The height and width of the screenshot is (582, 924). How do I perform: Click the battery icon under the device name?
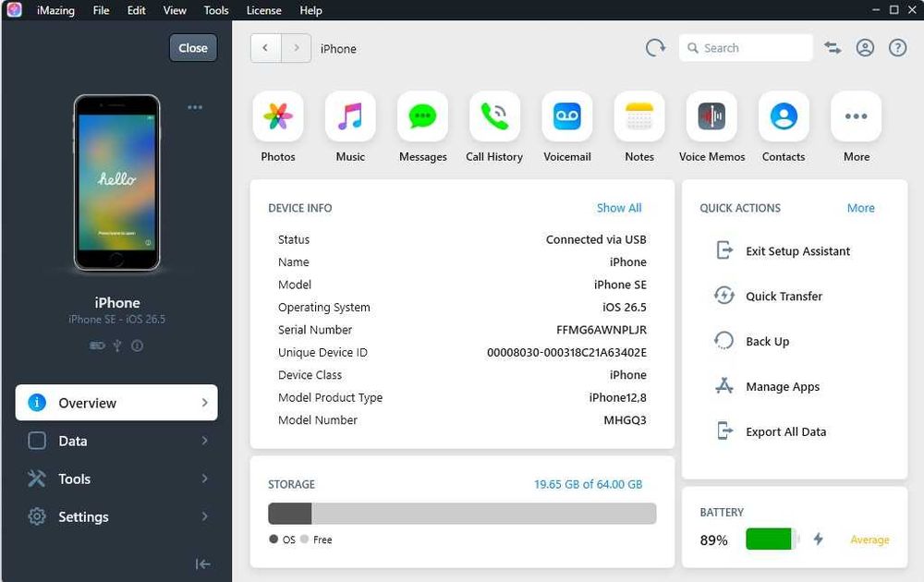(97, 346)
